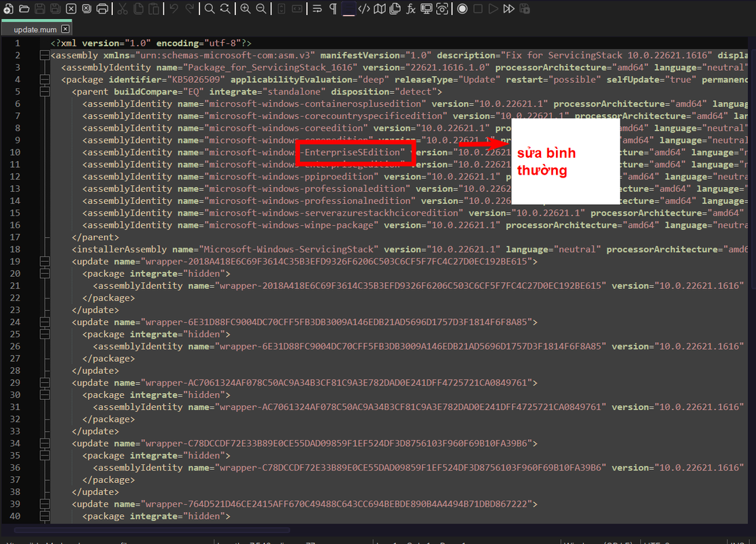Open the Function List panel

coord(411,9)
